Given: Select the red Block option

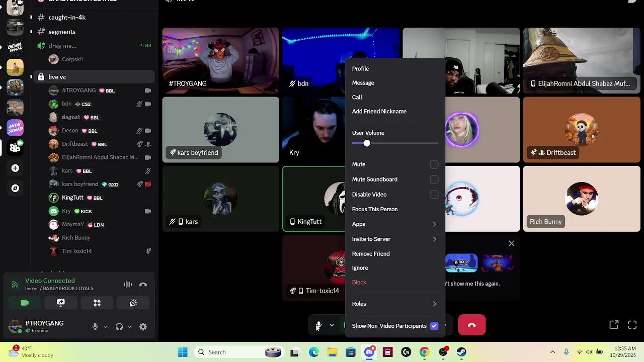Looking at the screenshot, I should [395, 282].
